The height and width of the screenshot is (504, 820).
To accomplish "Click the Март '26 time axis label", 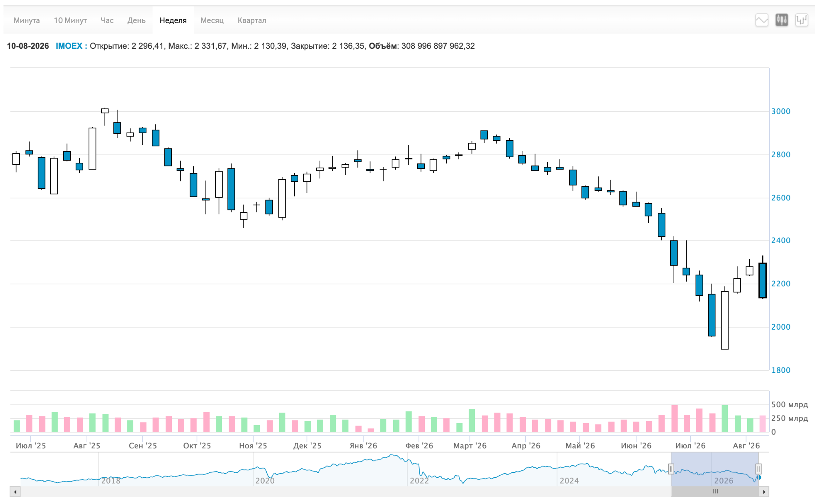I will (470, 446).
